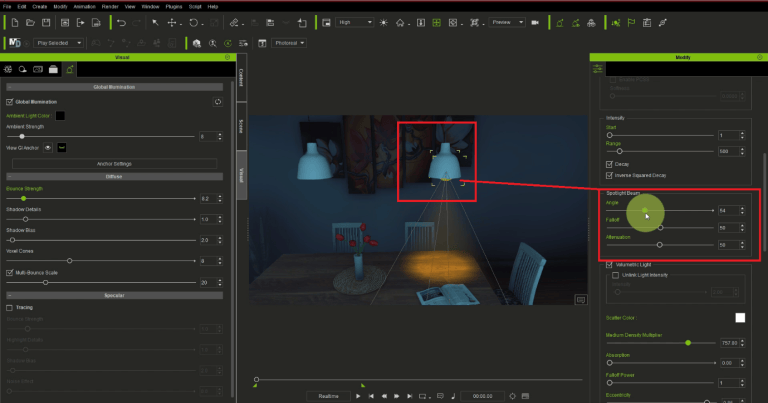
Task: Click the Falloff slider handle in Spotlight Beam
Action: pos(660,228)
